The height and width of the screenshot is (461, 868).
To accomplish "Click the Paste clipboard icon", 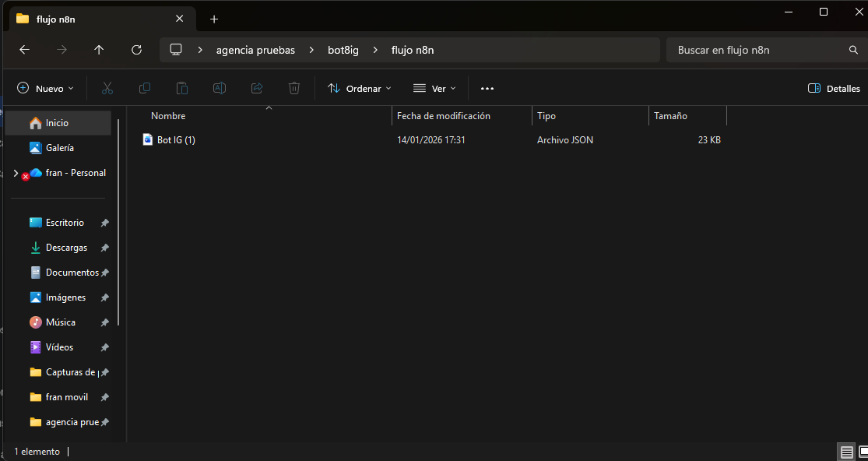I will click(x=182, y=88).
